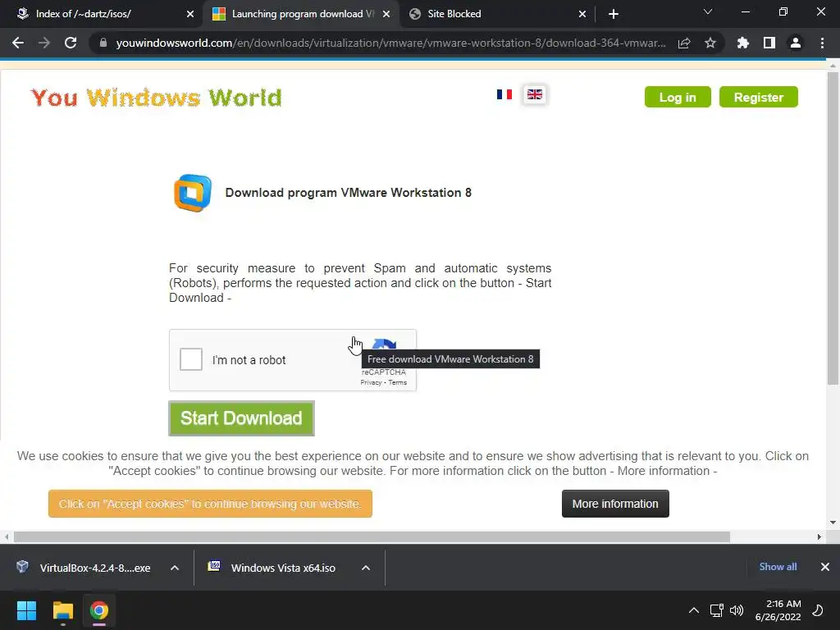840x630 pixels.
Task: Select the English UK flag
Action: coord(535,95)
